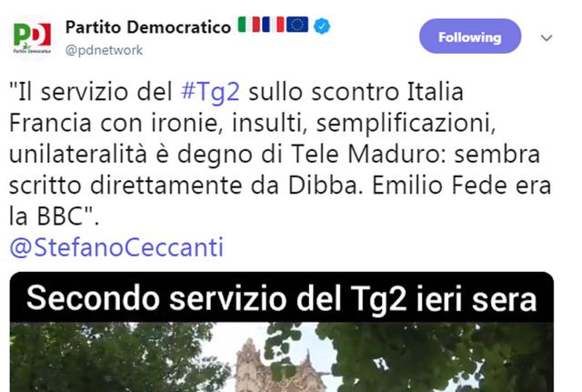This screenshot has height=392, width=582.
Task: Toggle the Following button to unfollow
Action: click(x=470, y=36)
